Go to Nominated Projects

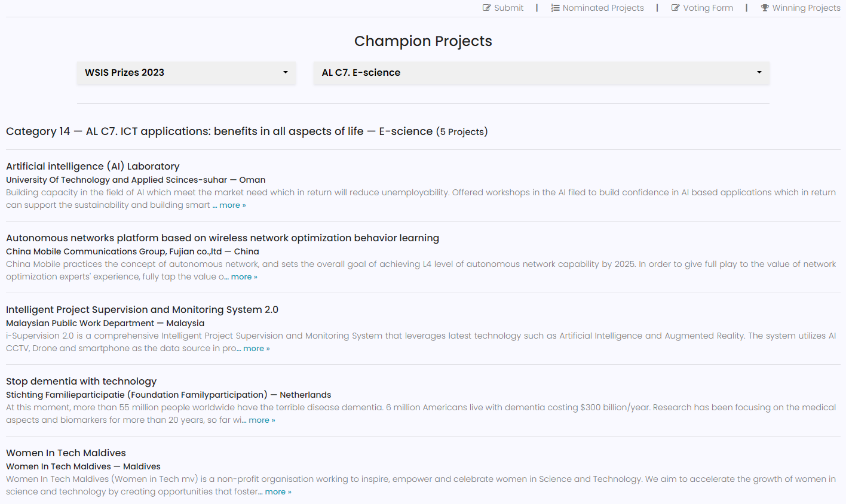pyautogui.click(x=597, y=8)
